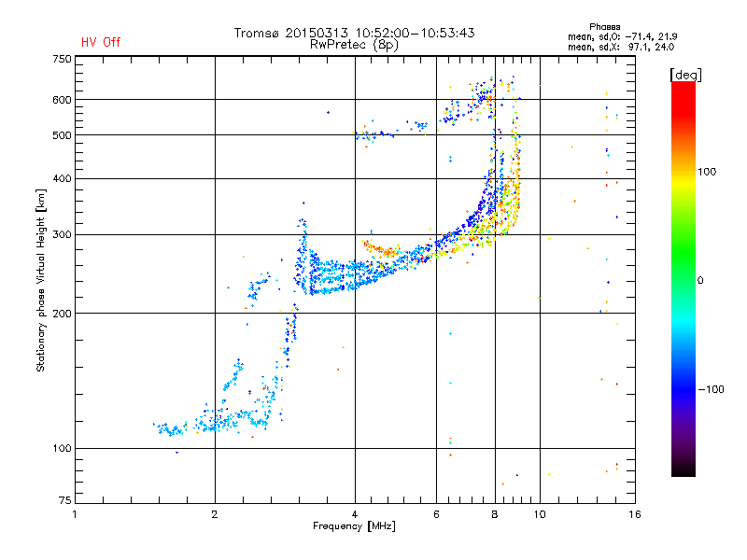
Task: Click the Frequency [MHz] axis label
Action: (354, 526)
